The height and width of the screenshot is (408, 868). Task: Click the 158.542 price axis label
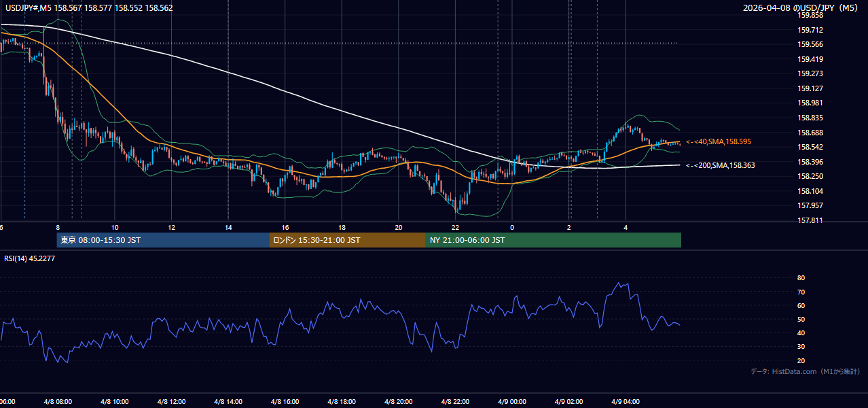[810, 147]
